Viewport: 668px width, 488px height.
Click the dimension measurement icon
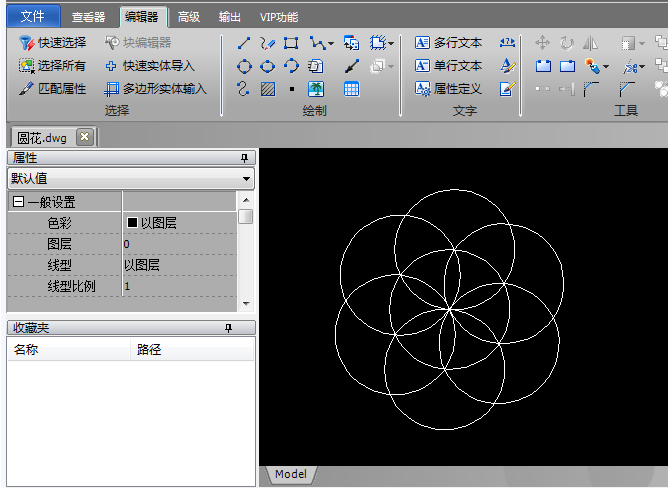507,42
